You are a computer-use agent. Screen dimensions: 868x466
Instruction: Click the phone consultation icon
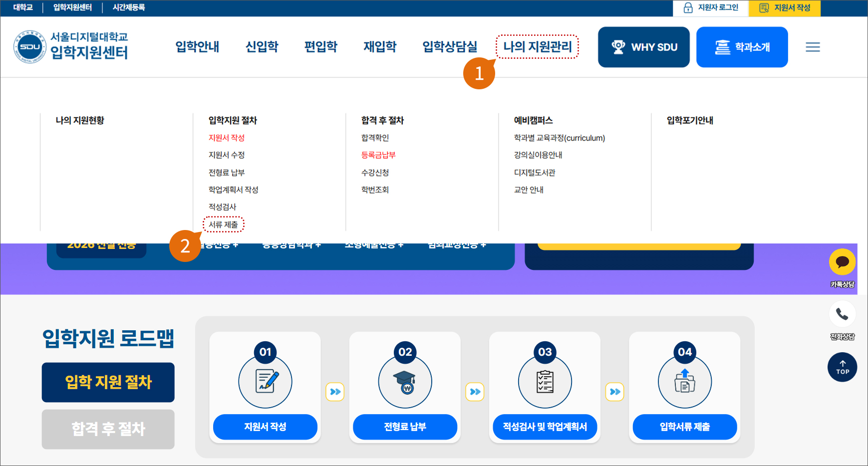842,314
